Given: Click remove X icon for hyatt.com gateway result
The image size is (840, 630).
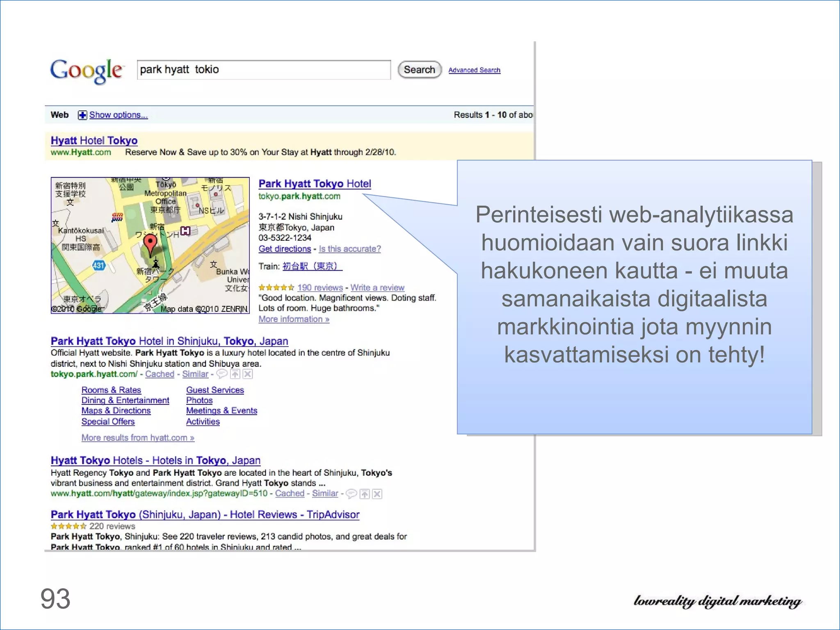Looking at the screenshot, I should [377, 494].
